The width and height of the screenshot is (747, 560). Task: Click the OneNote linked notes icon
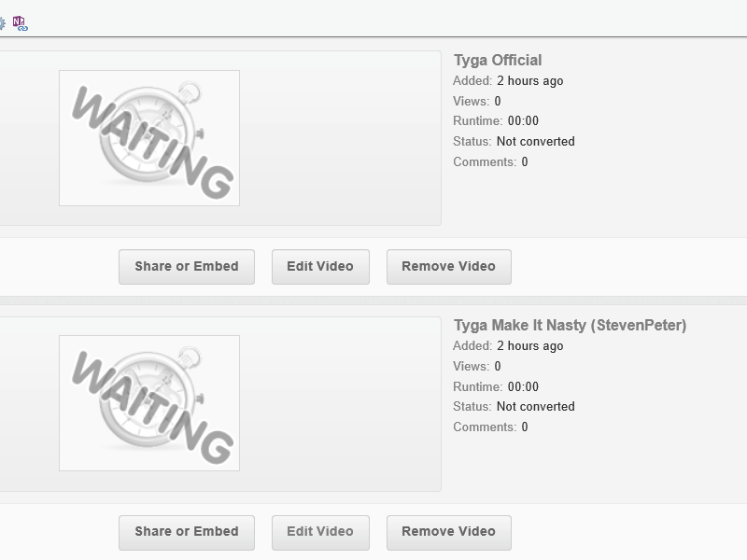(x=20, y=23)
